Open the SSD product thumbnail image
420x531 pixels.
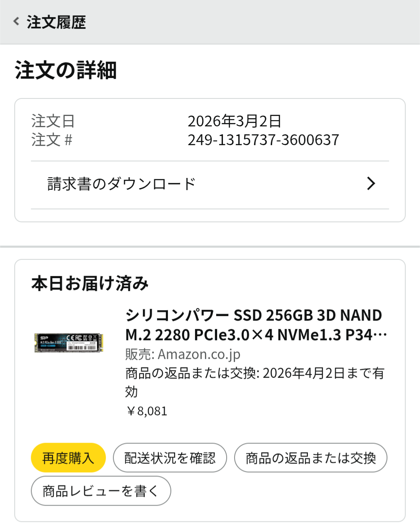[69, 343]
